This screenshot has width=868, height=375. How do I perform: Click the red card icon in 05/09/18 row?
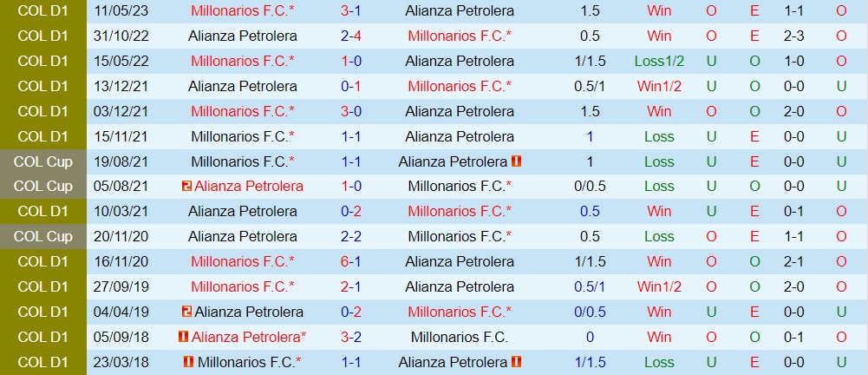[x=183, y=337]
